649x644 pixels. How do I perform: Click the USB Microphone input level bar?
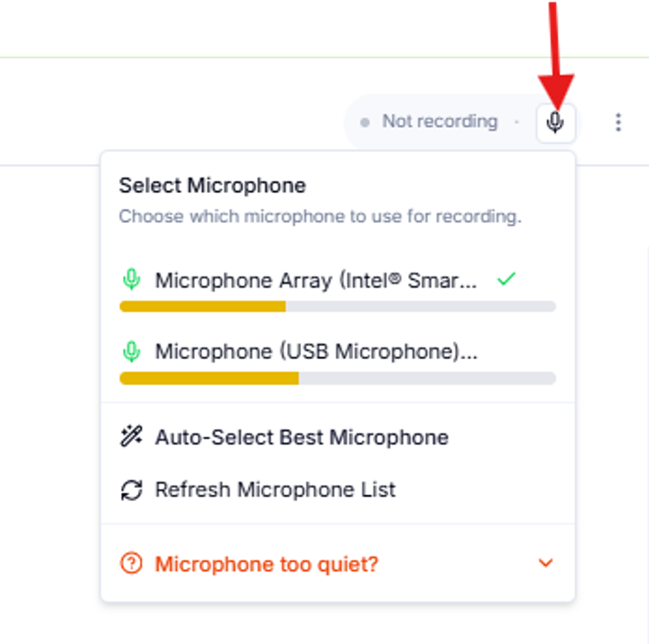pos(337,378)
